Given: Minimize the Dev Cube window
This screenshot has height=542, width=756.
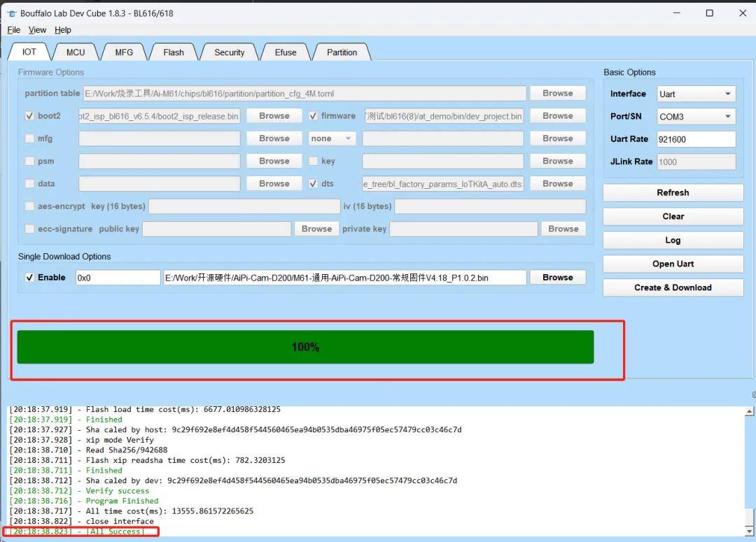Looking at the screenshot, I should coord(677,13).
